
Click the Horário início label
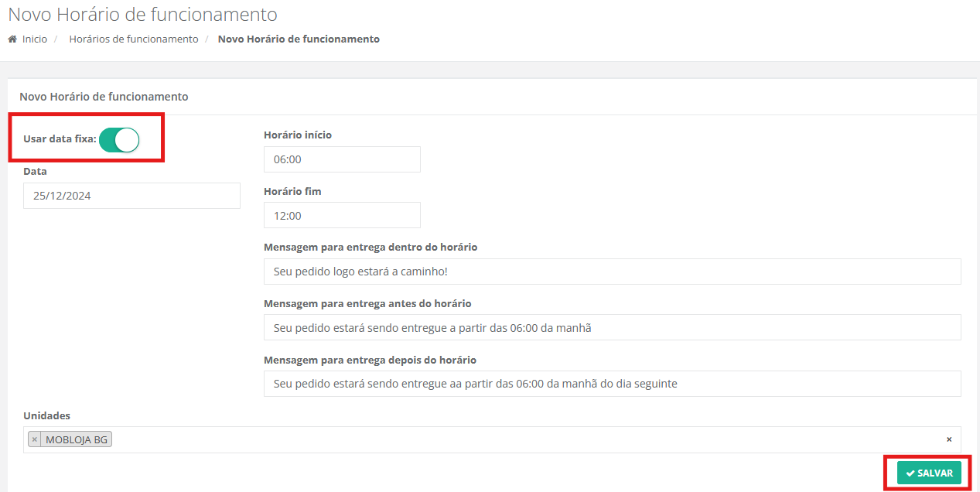pyautogui.click(x=298, y=135)
